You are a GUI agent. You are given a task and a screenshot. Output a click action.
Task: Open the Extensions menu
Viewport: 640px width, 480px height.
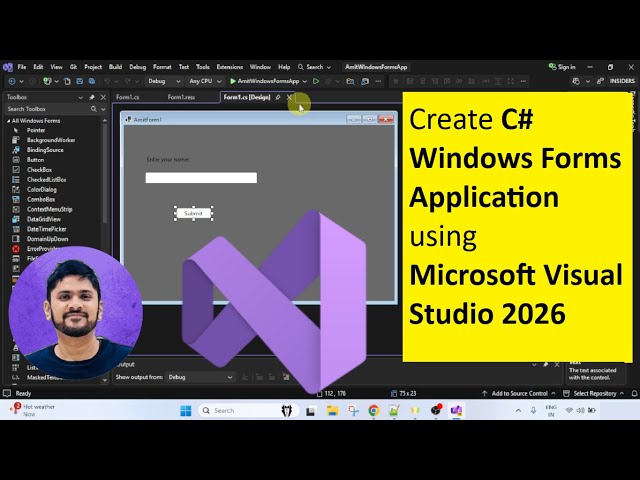pyautogui.click(x=229, y=67)
